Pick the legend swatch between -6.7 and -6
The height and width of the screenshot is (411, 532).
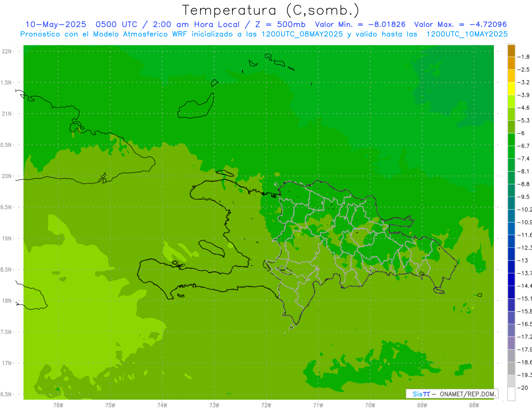[511, 140]
